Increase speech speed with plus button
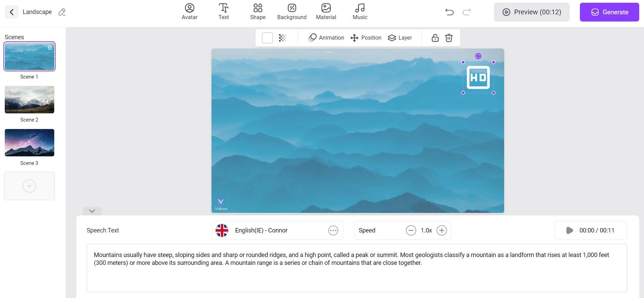This screenshot has height=298, width=644. pyautogui.click(x=441, y=230)
